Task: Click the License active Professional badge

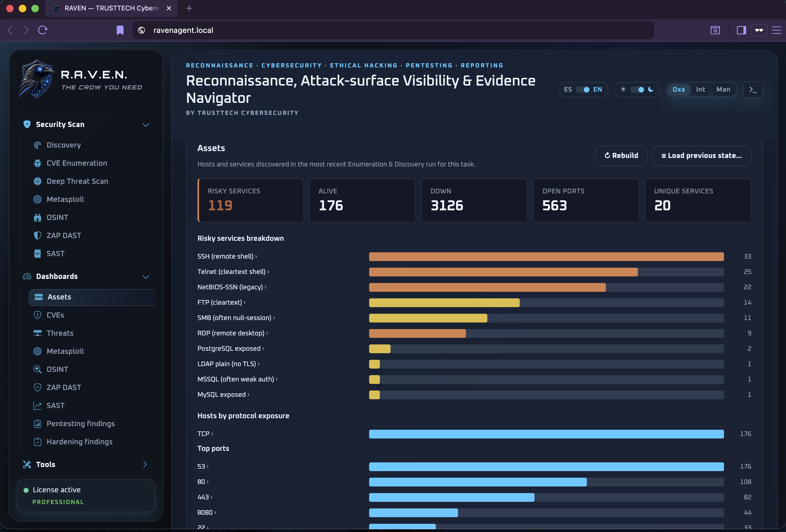Action: pyautogui.click(x=86, y=496)
